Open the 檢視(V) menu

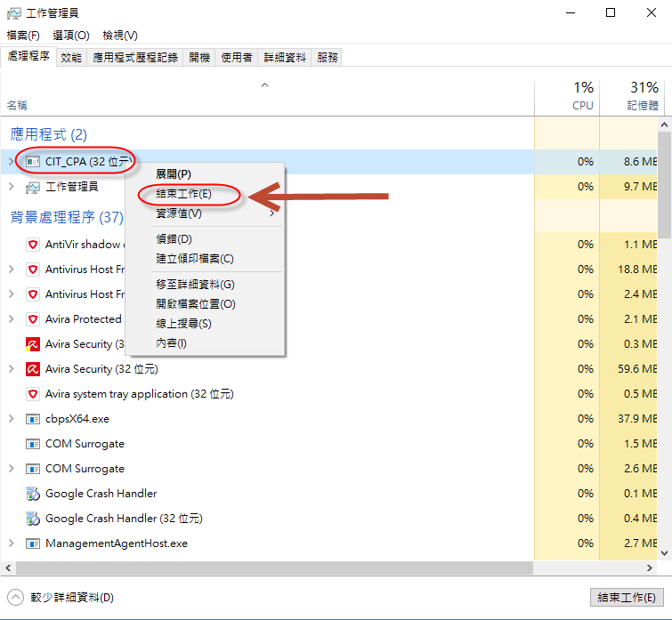pyautogui.click(x=120, y=35)
